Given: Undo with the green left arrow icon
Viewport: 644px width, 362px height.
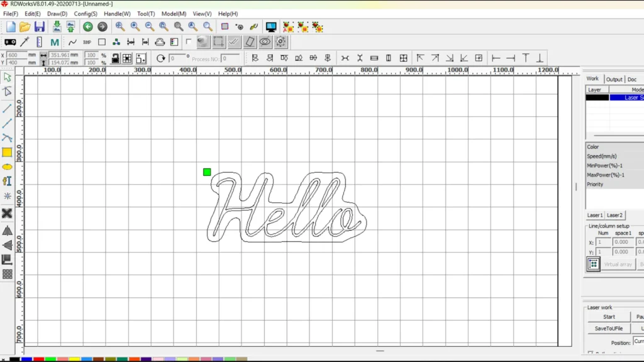Looking at the screenshot, I should click(x=88, y=27).
